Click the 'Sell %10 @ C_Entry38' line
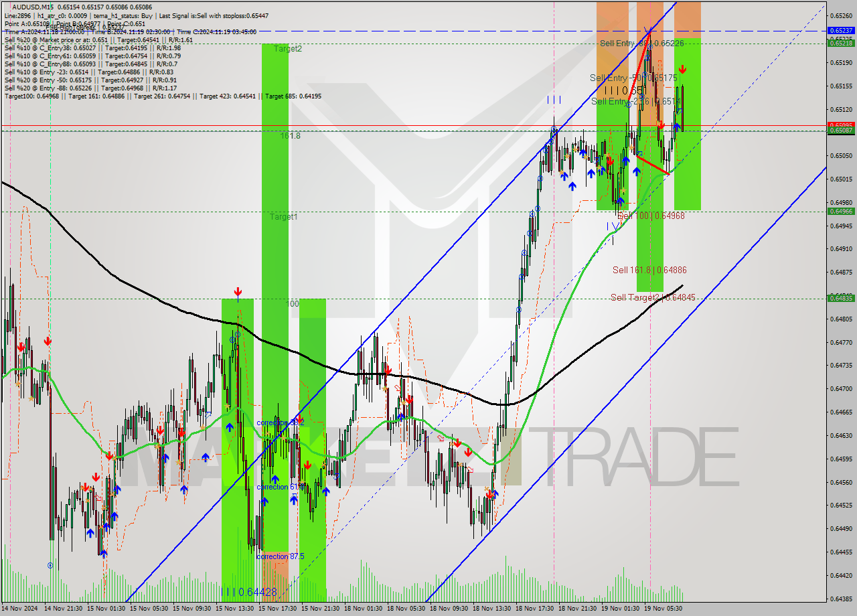 tap(92, 48)
